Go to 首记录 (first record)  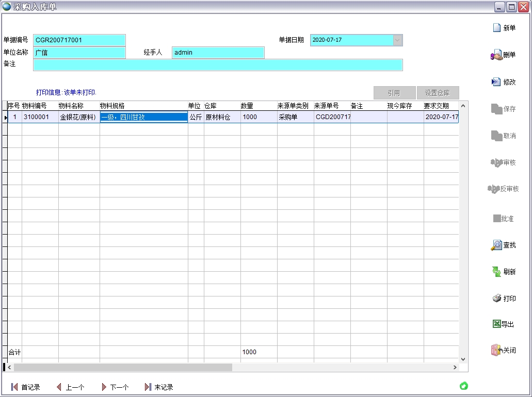(x=14, y=387)
